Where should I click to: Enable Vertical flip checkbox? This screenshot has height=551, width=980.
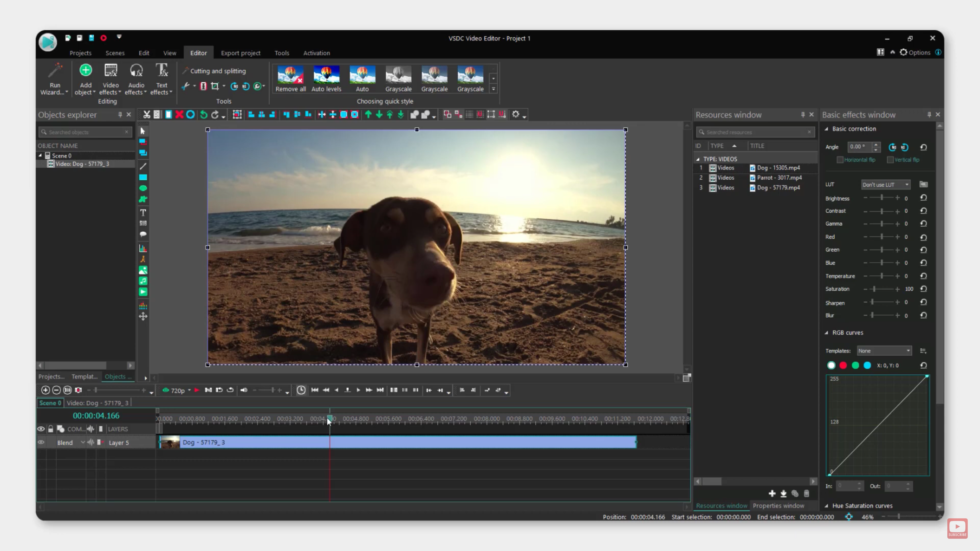890,160
